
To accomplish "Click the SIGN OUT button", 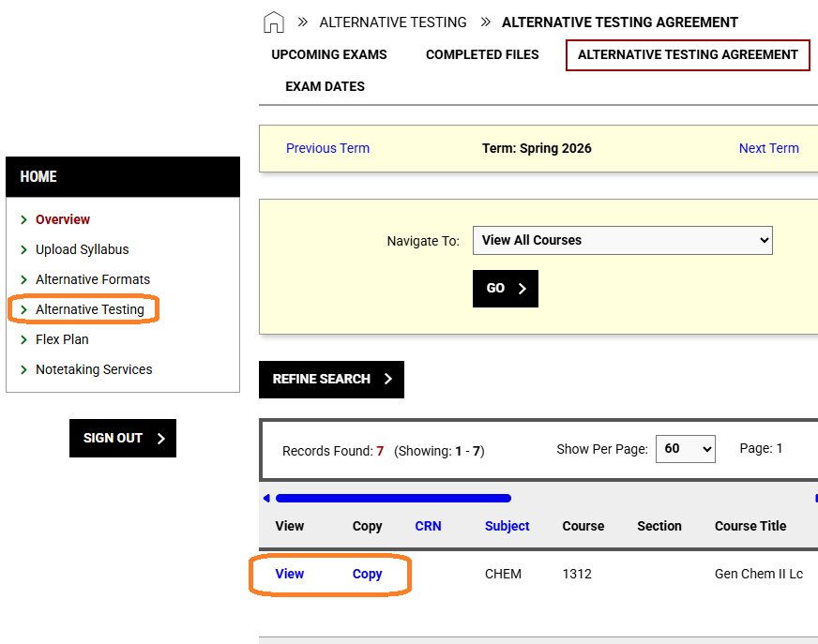I will (123, 438).
